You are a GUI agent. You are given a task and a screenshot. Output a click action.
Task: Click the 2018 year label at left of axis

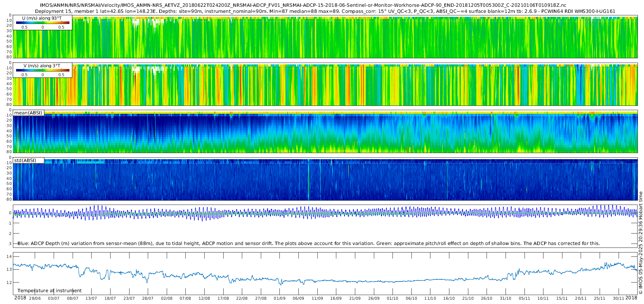pos(20,298)
